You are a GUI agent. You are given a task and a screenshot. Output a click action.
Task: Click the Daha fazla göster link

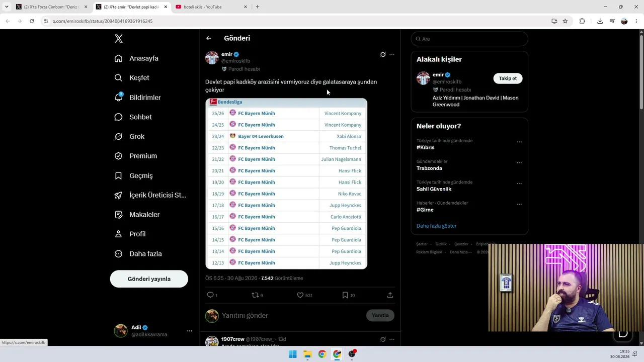[436, 226]
